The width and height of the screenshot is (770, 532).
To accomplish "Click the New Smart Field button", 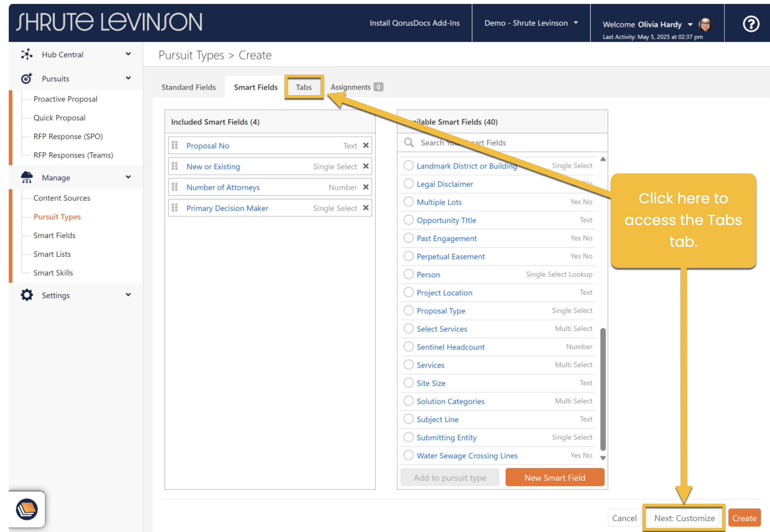I will (555, 477).
